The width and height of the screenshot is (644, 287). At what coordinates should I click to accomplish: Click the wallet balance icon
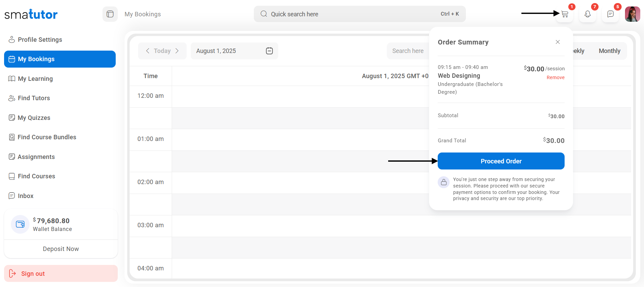20,224
